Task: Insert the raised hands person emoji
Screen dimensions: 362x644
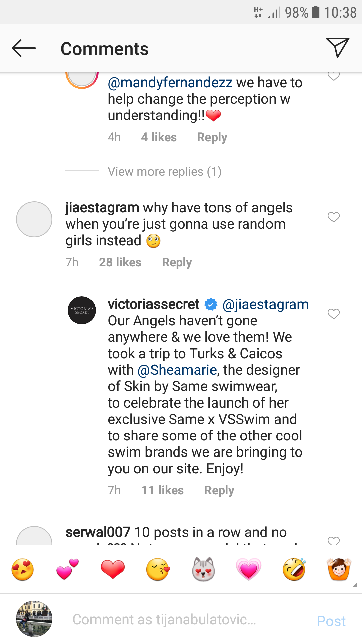Action: pyautogui.click(x=339, y=570)
